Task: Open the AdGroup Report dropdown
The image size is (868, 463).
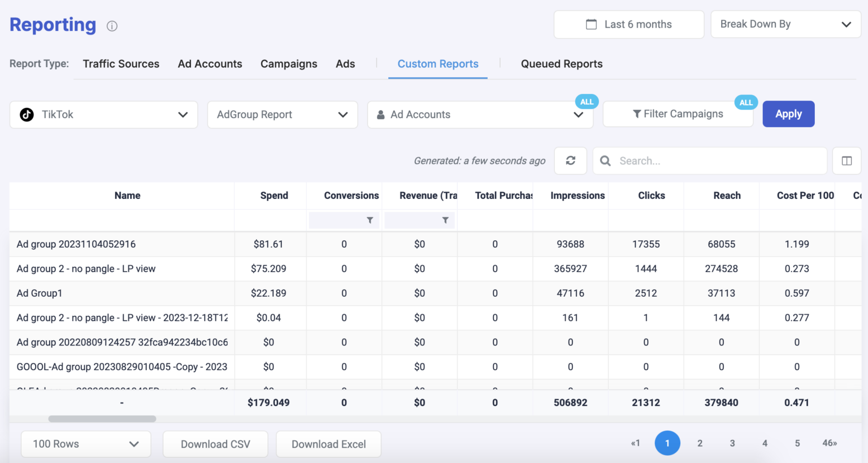Action: coord(283,114)
